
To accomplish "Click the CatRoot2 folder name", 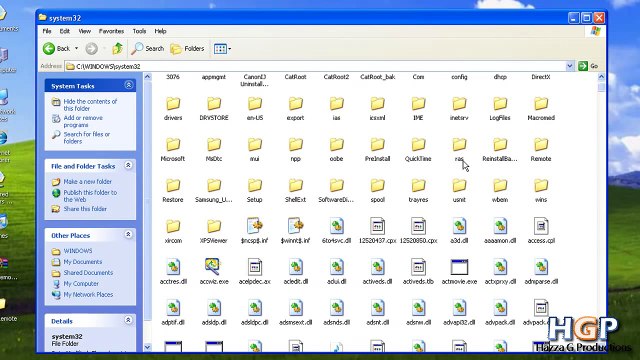I will click(x=336, y=77).
